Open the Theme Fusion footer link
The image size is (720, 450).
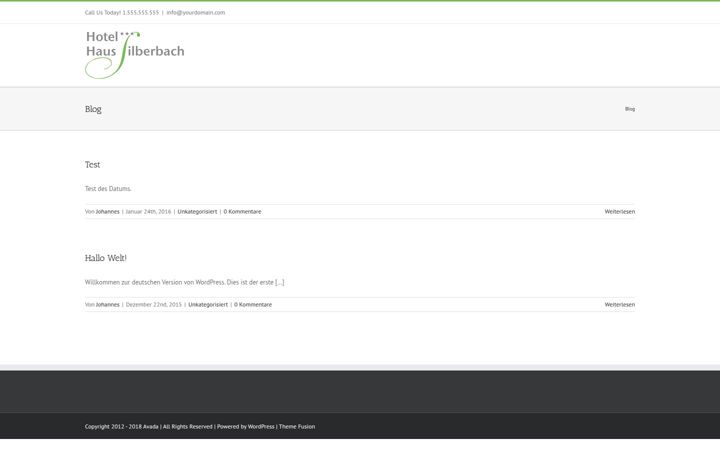(x=297, y=427)
